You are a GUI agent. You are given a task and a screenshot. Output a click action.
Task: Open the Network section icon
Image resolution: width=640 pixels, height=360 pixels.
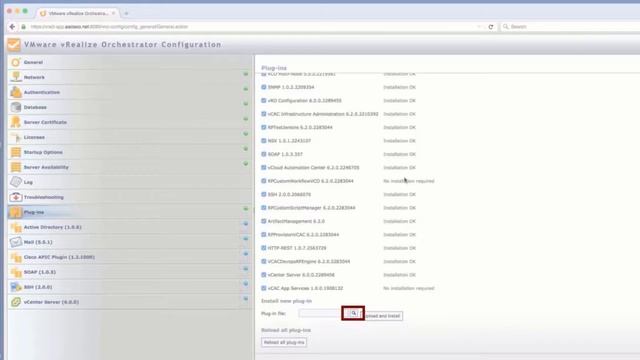click(x=16, y=77)
